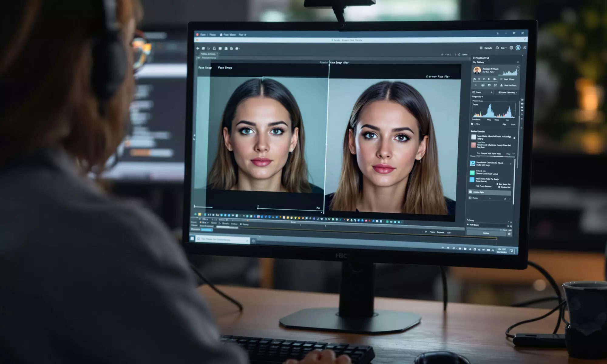Screen dimensions: 607x364
Task: Click the right arrow on the row below the highlighted row
Action: pos(505,199)
